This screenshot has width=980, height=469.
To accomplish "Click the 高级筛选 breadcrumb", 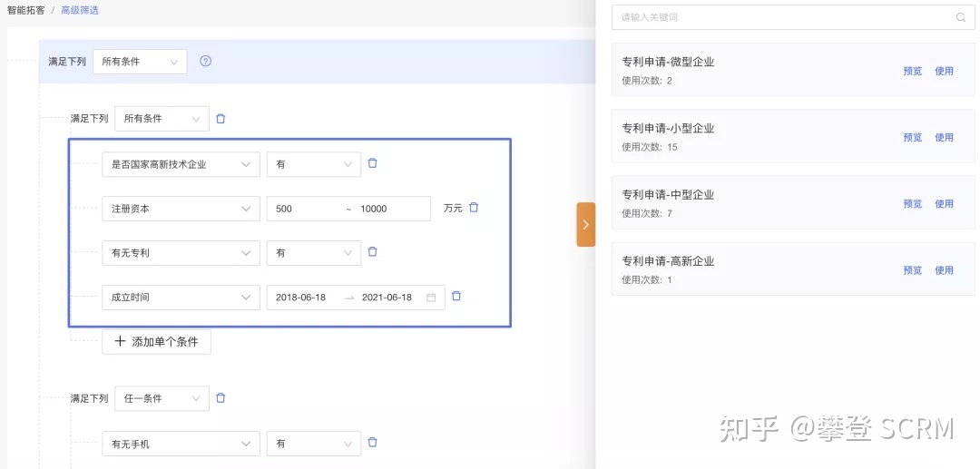I will [79, 10].
